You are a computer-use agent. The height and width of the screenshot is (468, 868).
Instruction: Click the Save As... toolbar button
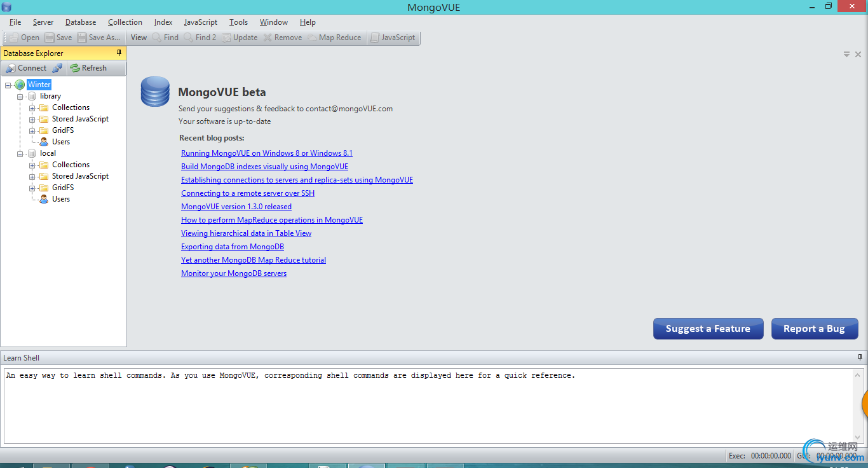coord(99,38)
